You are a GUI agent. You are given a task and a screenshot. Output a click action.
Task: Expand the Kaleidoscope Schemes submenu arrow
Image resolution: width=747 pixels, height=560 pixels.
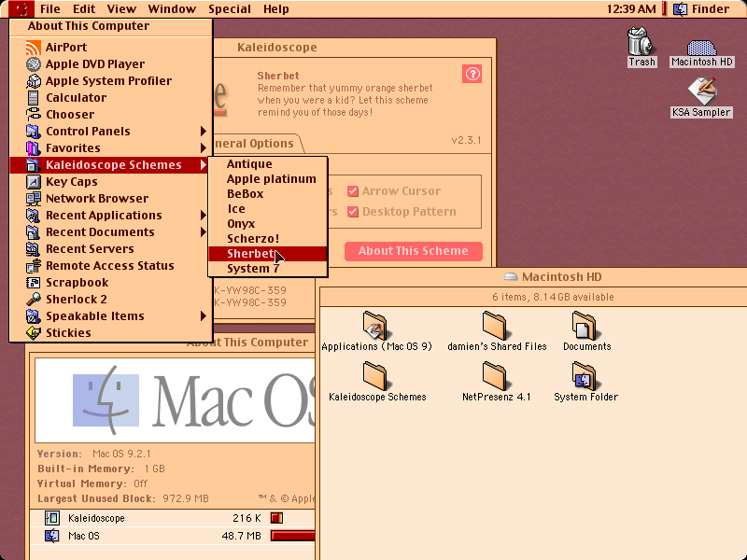coord(204,165)
